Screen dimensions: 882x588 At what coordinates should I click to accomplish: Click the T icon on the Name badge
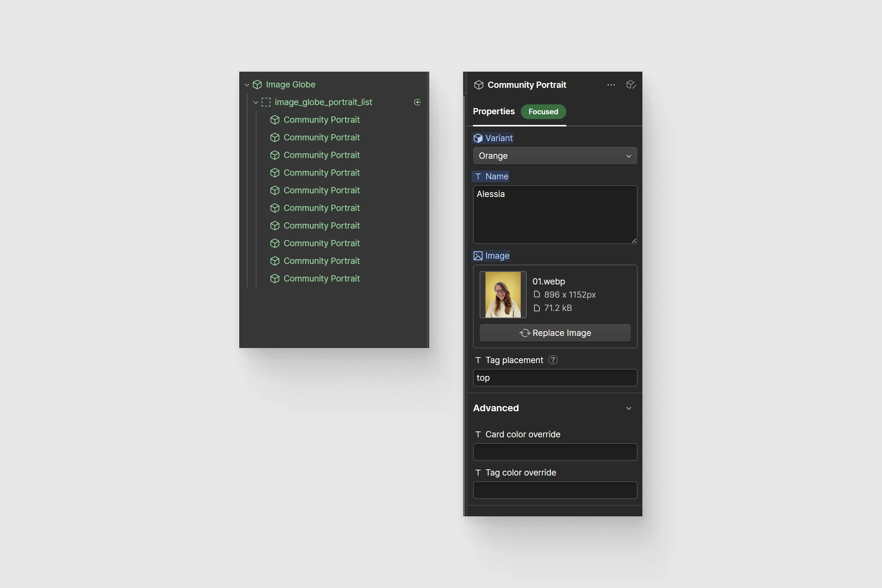[x=478, y=176]
